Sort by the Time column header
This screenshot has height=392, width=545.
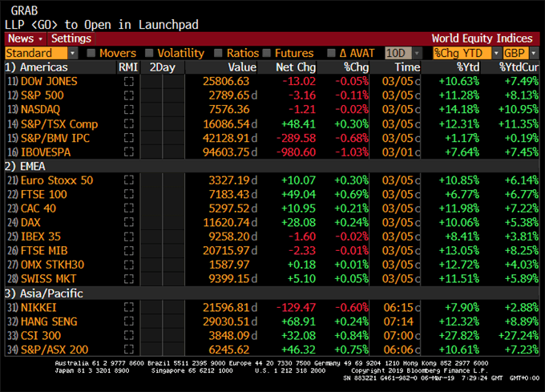tap(407, 67)
